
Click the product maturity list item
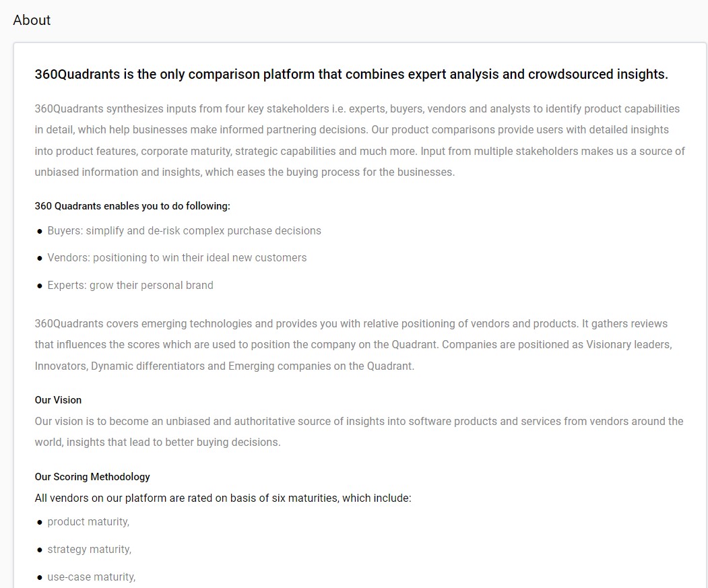click(88, 521)
